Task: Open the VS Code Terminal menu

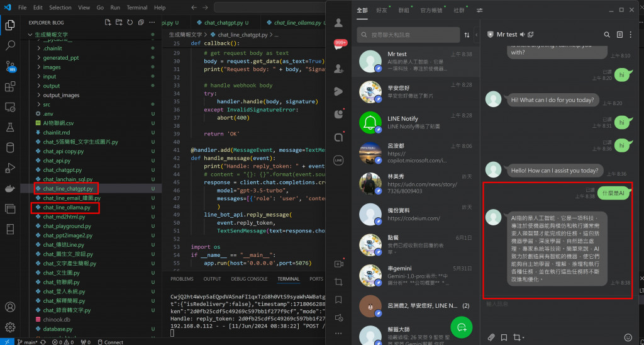Action: point(136,8)
